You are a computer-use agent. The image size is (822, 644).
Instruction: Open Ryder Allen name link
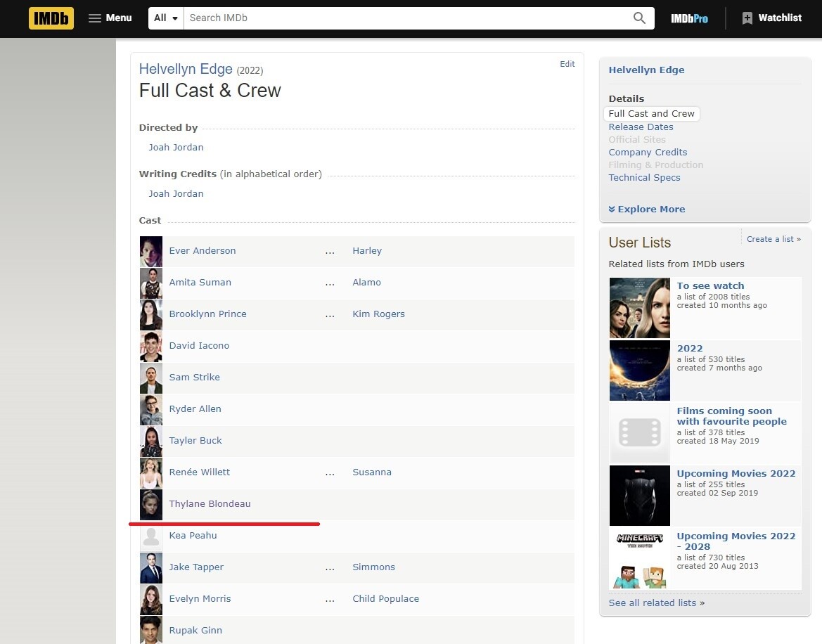click(x=195, y=408)
